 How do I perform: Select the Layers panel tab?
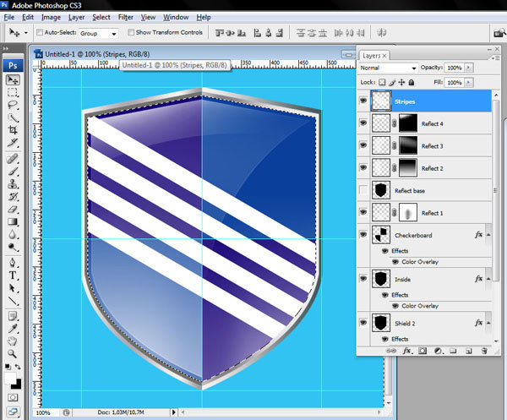click(x=374, y=56)
